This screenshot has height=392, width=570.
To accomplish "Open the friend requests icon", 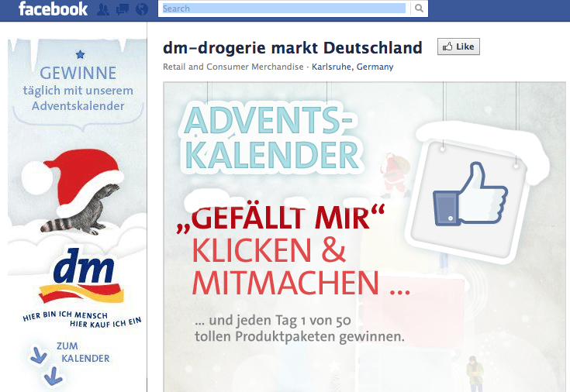I will pos(103,9).
